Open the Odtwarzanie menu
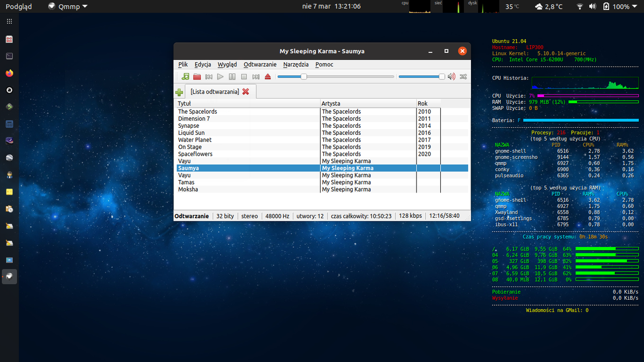 [x=260, y=64]
